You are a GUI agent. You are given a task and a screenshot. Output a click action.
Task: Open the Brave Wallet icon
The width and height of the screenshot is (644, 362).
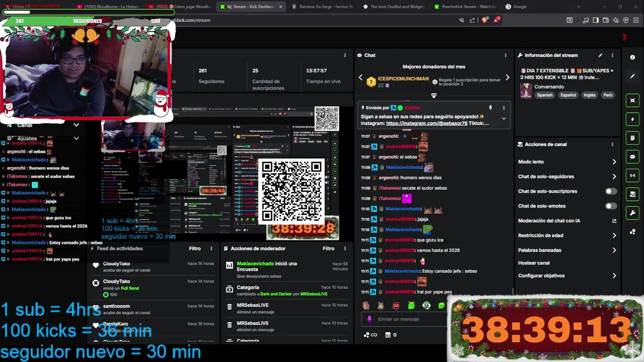coord(606,20)
